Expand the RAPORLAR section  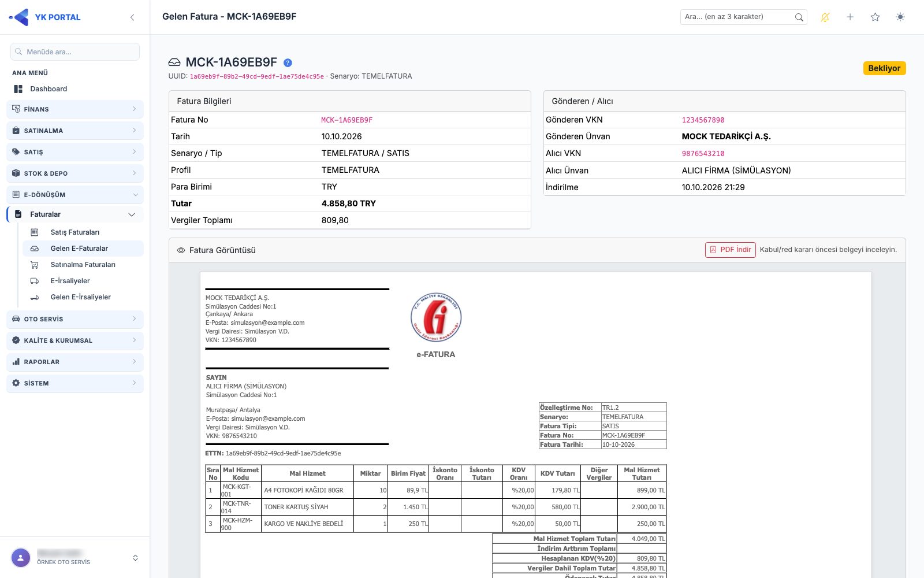[75, 362]
